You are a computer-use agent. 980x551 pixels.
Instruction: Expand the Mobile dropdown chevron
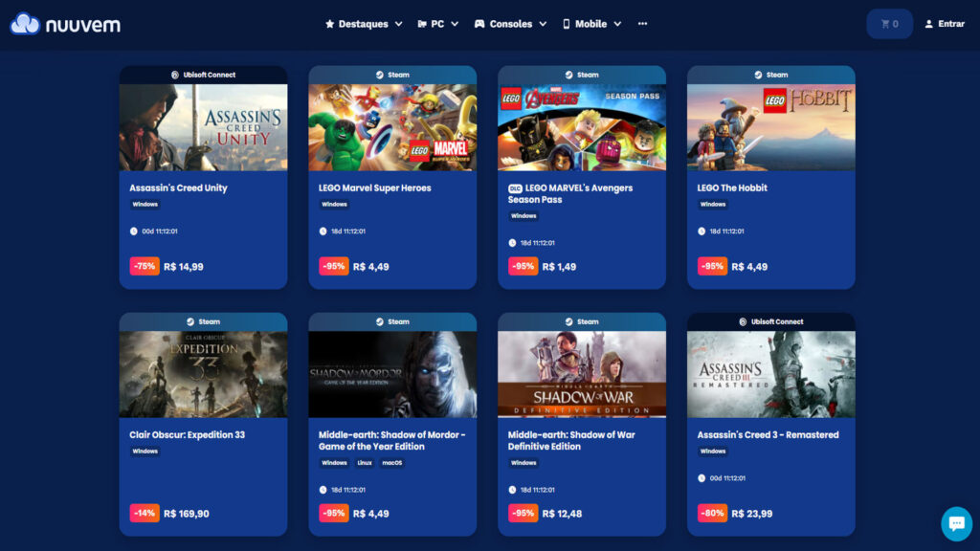[x=617, y=24]
